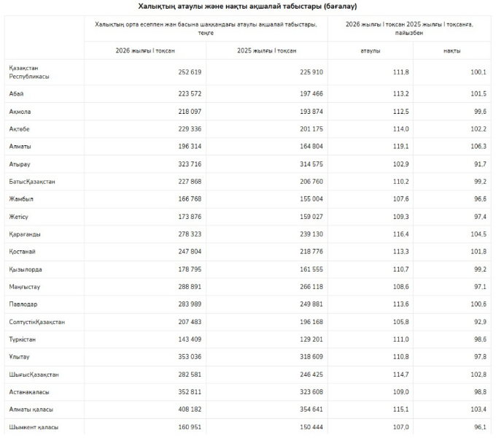Image resolution: width=504 pixels, height=446 pixels.
Task: Click the table title heading text
Action: [247, 7]
